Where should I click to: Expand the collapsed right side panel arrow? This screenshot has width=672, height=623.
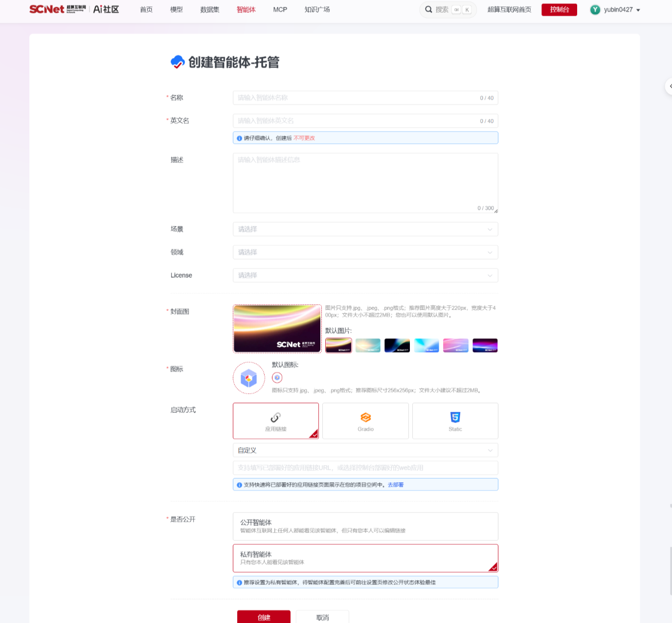pyautogui.click(x=670, y=86)
